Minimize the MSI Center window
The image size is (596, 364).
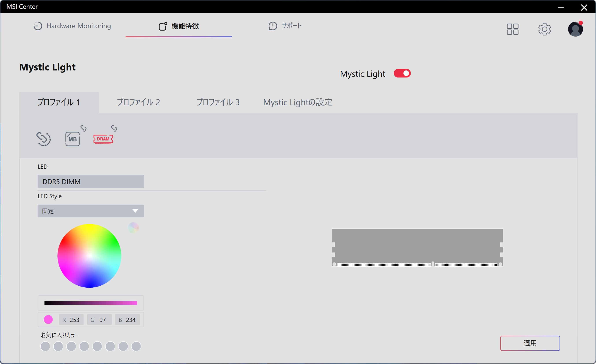(561, 8)
